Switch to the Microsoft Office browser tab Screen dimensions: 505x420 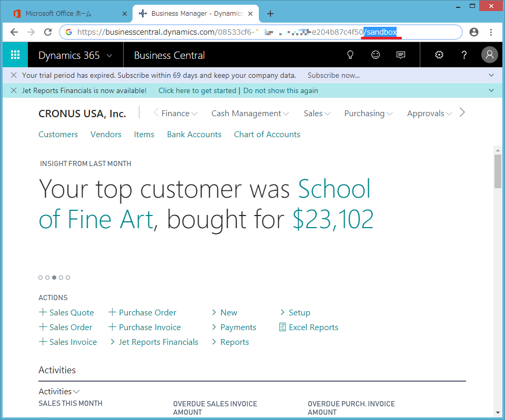[68, 14]
